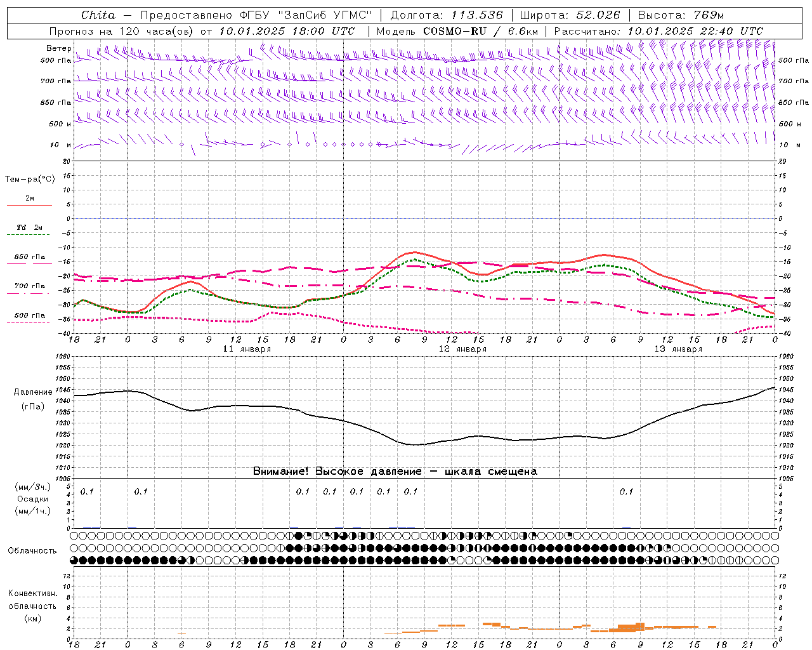This screenshot has height=650, width=812.
Task: Click the left temperature axis "-40" value
Action: [64, 333]
